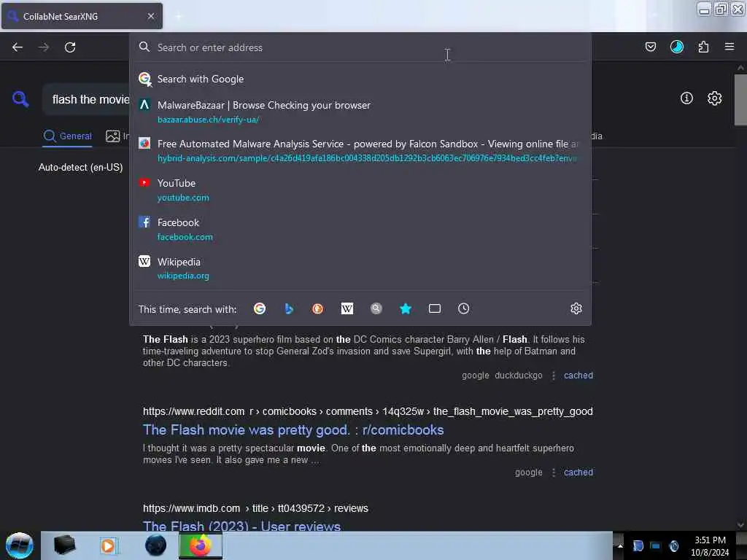The image size is (747, 560).
Task: Pick the gray magnifier search engine icon
Action: pyautogui.click(x=376, y=308)
